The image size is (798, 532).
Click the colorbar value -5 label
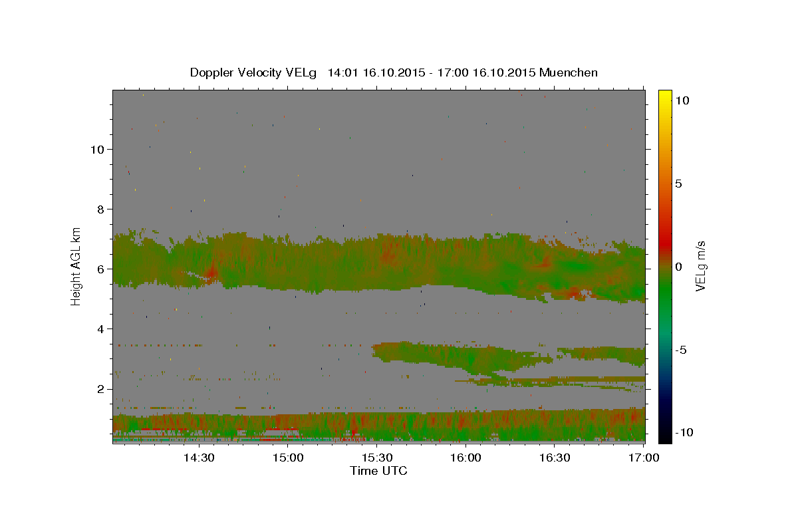(x=680, y=350)
